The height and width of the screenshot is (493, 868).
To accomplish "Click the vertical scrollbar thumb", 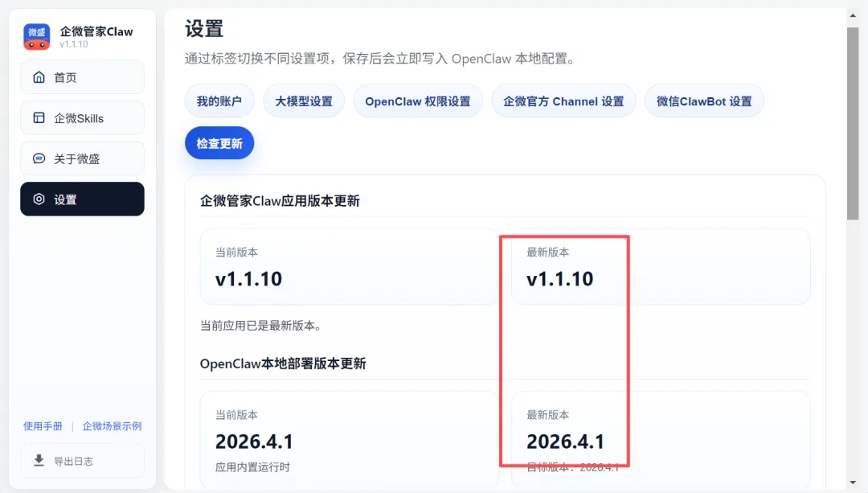I will [x=853, y=124].
